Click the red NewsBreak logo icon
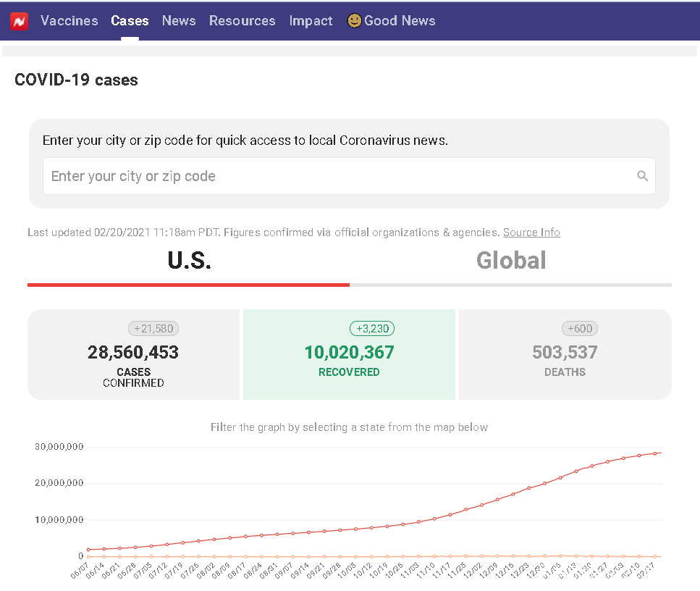Screen dimensions: 700x591 point(19,21)
